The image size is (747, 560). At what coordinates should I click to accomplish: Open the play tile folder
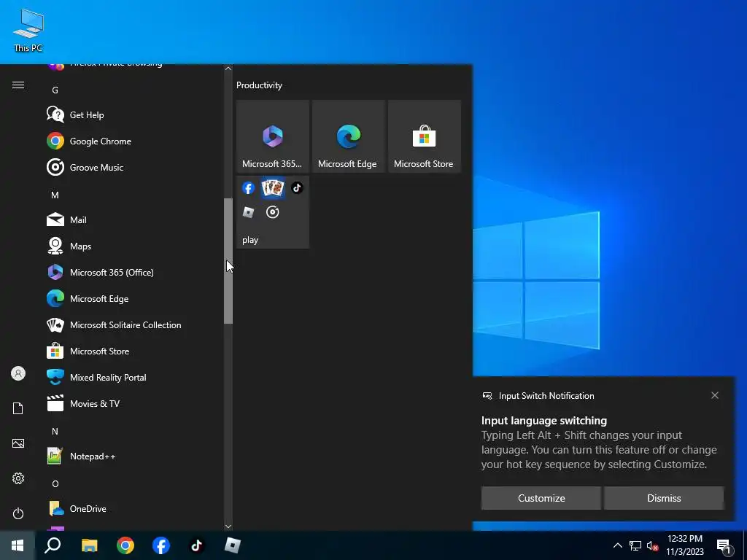(273, 212)
